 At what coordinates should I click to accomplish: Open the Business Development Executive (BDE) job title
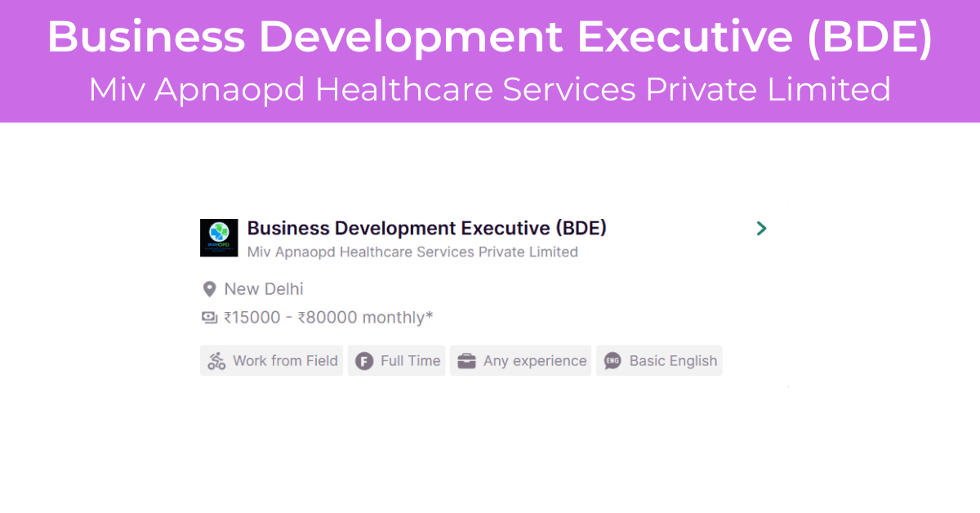click(x=426, y=228)
